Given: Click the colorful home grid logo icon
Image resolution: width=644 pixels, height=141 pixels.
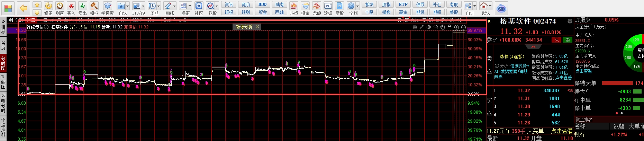Looking at the screenshot, I should pyautogui.click(x=8, y=8).
